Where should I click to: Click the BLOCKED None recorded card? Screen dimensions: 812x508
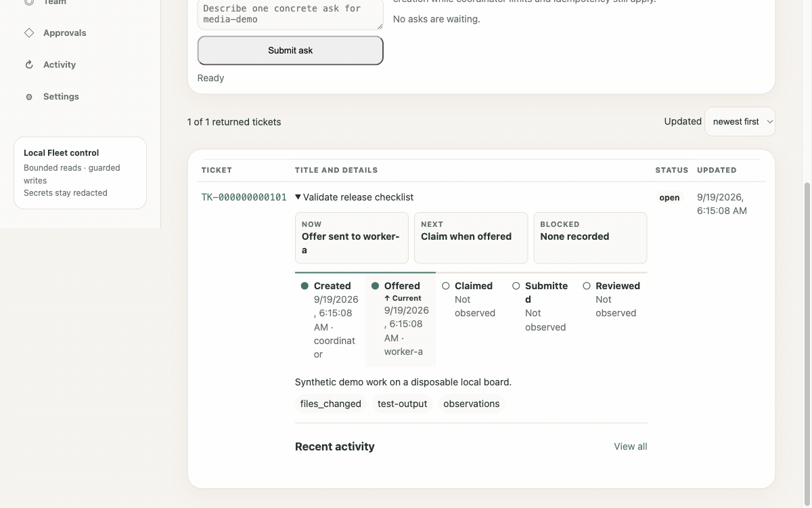pos(590,238)
